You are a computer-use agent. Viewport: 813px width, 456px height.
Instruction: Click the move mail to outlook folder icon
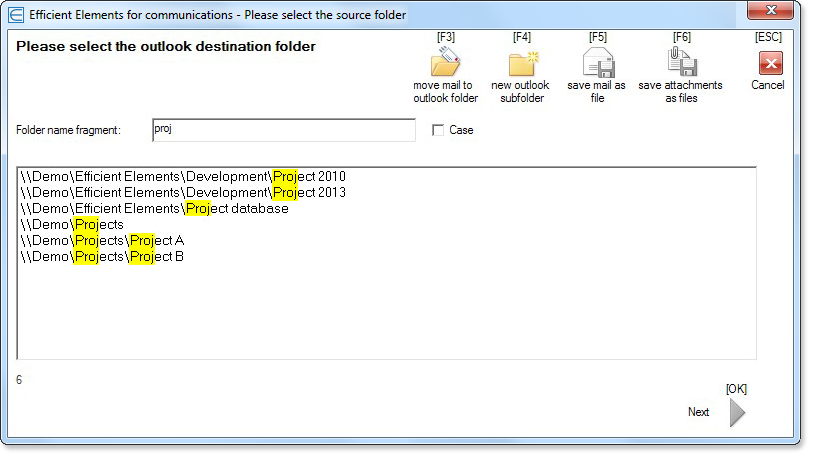click(445, 62)
